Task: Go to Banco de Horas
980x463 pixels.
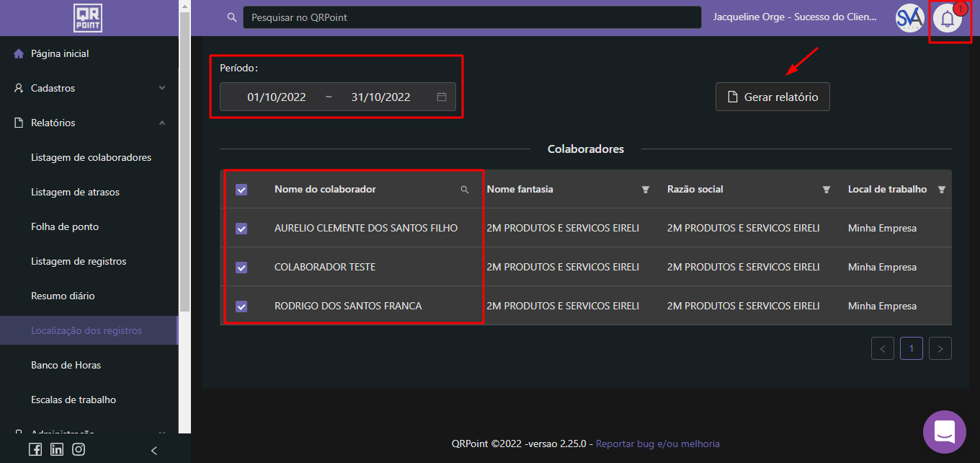Action: [x=66, y=365]
